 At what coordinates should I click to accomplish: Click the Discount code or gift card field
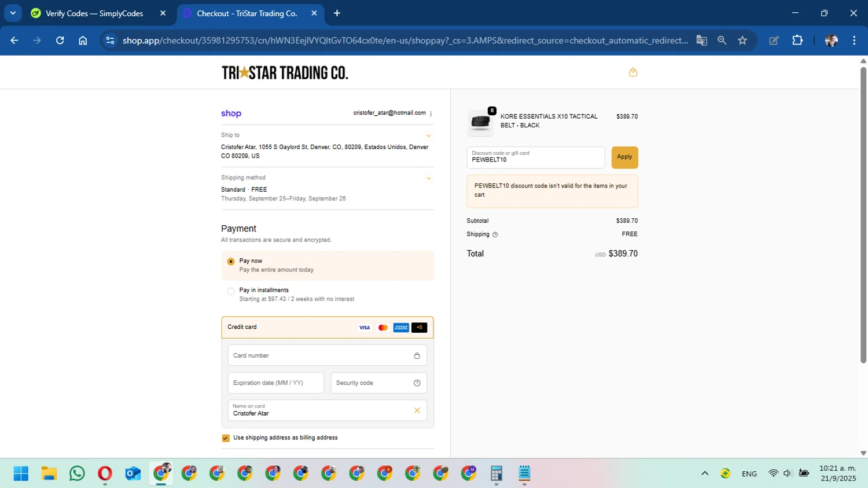(536, 157)
